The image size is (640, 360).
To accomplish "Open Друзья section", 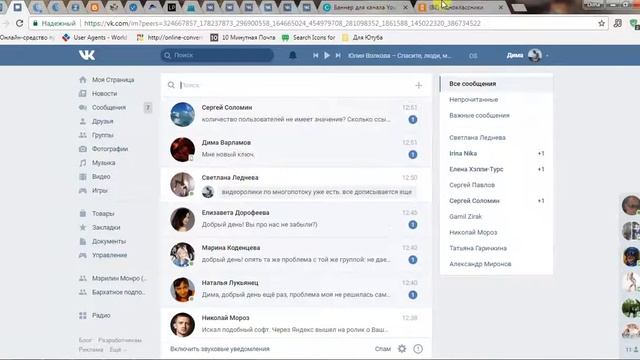I will pos(102,121).
